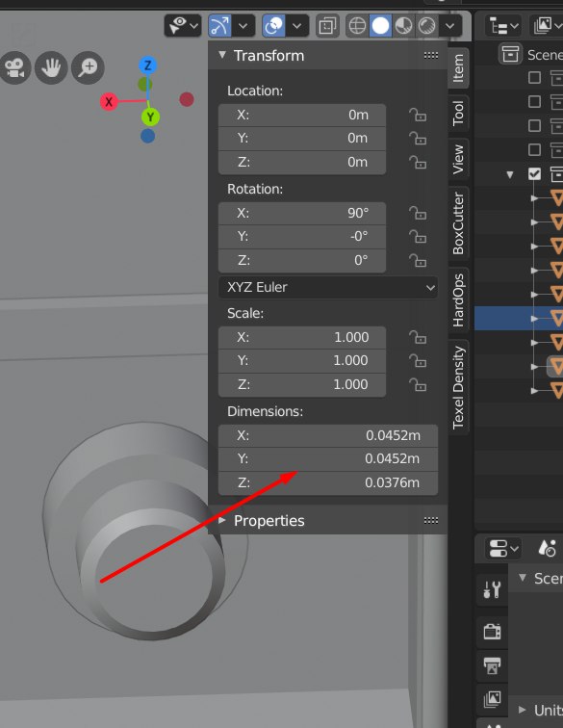Screen dimensions: 563x728
Task: Lock the Scale Z value
Action: click(x=418, y=385)
